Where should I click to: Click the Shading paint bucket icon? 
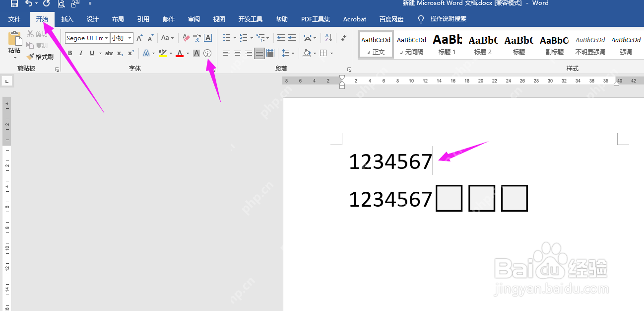pos(307,53)
